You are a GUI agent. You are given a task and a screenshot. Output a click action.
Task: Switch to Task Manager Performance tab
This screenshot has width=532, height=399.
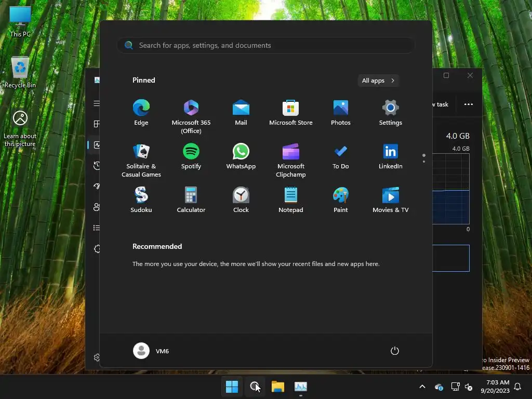[x=97, y=145]
